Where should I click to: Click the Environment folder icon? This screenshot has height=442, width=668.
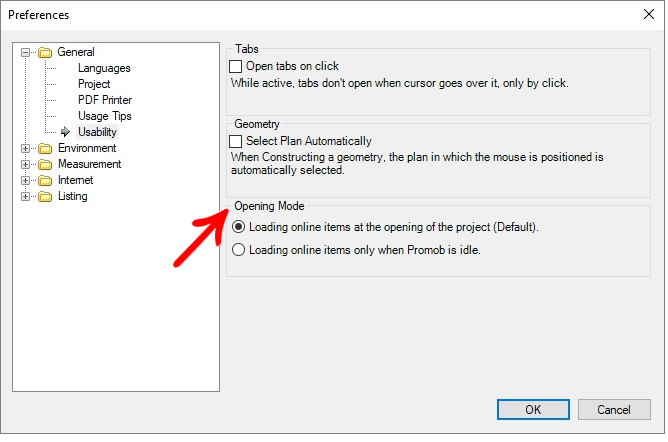[45, 149]
